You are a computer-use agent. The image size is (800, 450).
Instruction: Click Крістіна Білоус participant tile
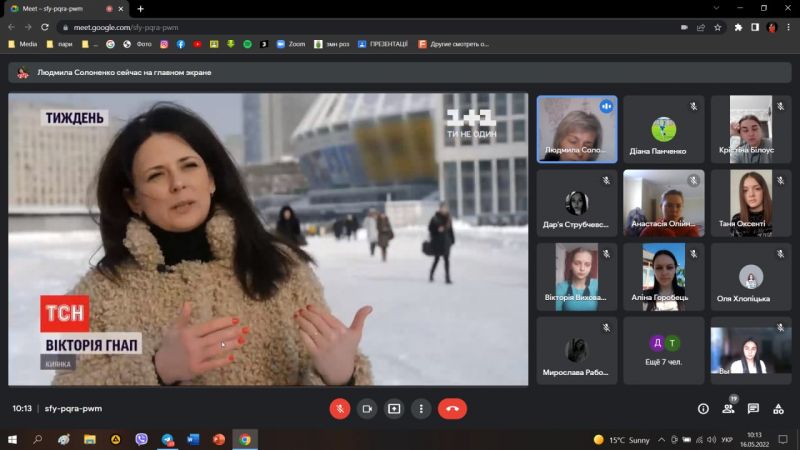(751, 130)
